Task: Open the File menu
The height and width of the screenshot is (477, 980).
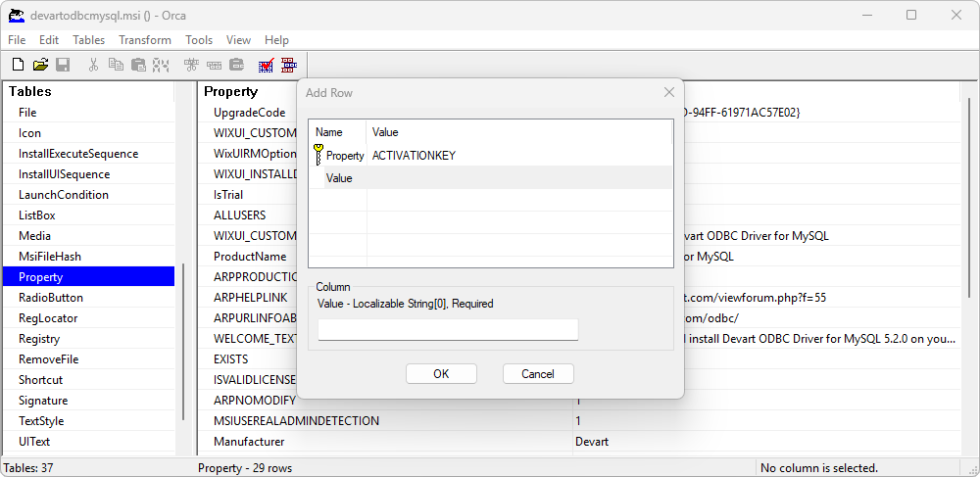Action: pos(17,40)
